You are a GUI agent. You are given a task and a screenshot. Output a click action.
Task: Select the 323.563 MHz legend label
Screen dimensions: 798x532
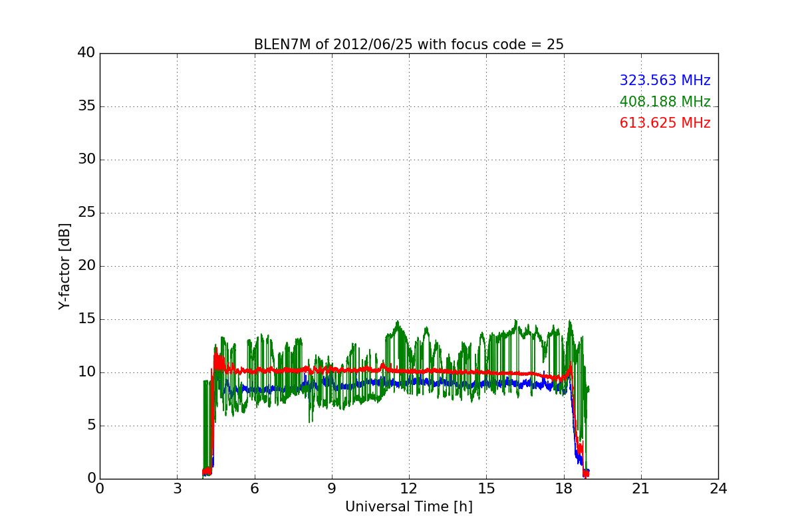665,80
